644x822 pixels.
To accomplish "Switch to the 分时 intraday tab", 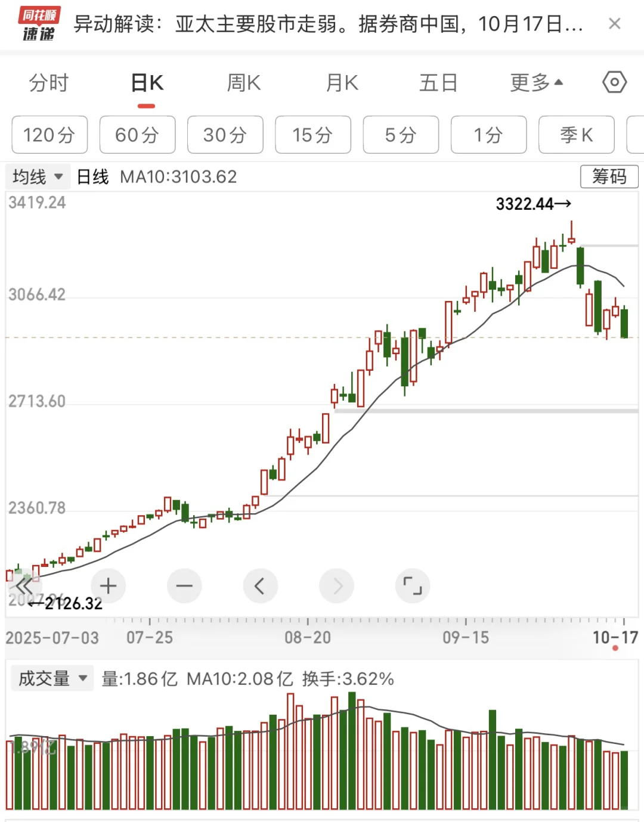I will [x=49, y=83].
